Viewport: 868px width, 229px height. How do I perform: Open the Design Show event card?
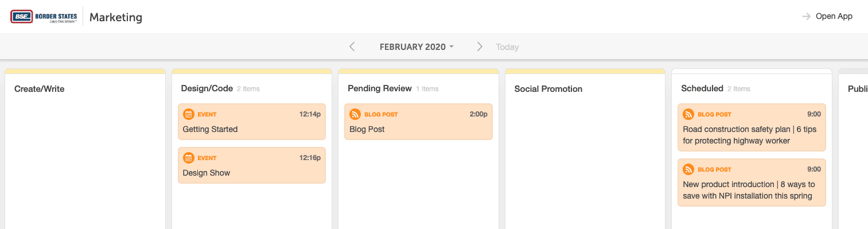coord(252,165)
